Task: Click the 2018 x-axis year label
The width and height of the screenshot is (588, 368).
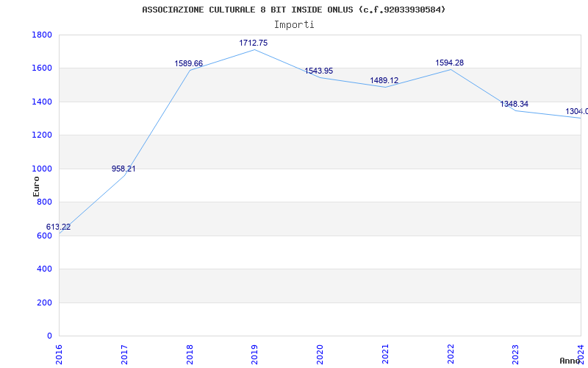Action: pyautogui.click(x=190, y=355)
